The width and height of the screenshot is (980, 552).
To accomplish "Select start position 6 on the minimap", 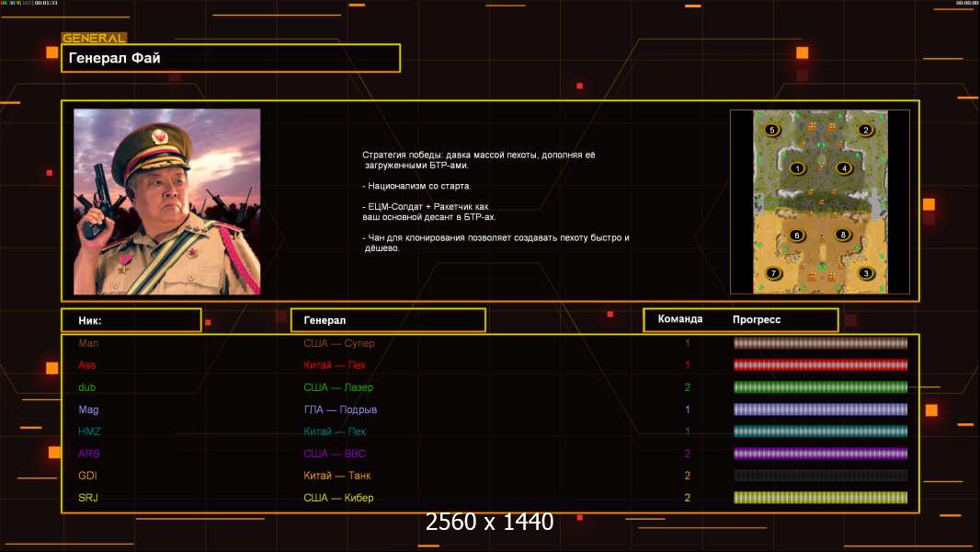I will point(796,235).
